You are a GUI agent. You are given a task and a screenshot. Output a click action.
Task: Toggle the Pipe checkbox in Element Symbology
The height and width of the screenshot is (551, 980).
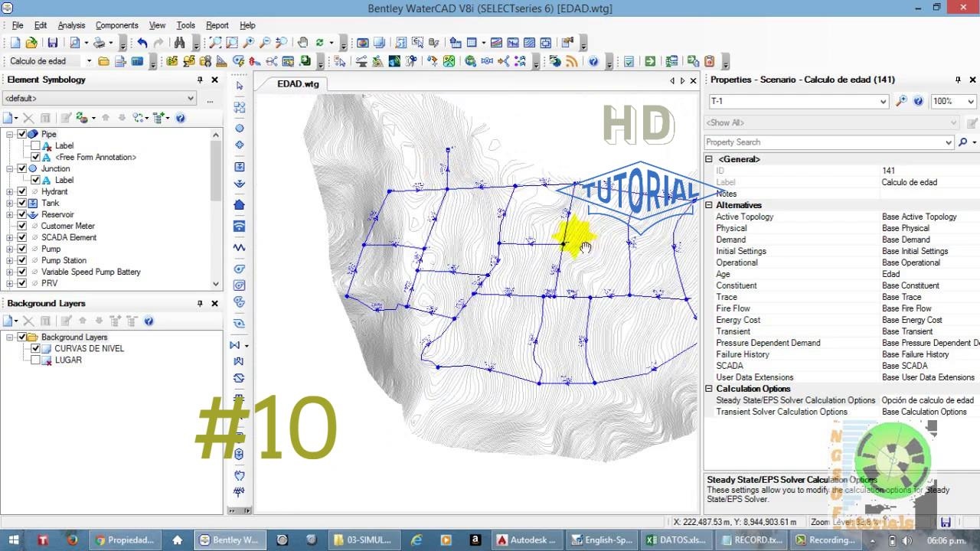coord(21,134)
